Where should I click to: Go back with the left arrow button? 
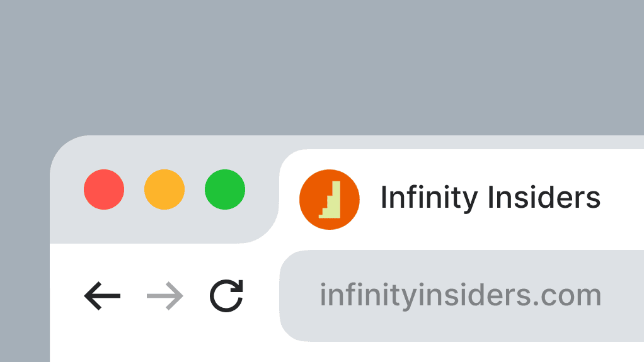tap(102, 295)
